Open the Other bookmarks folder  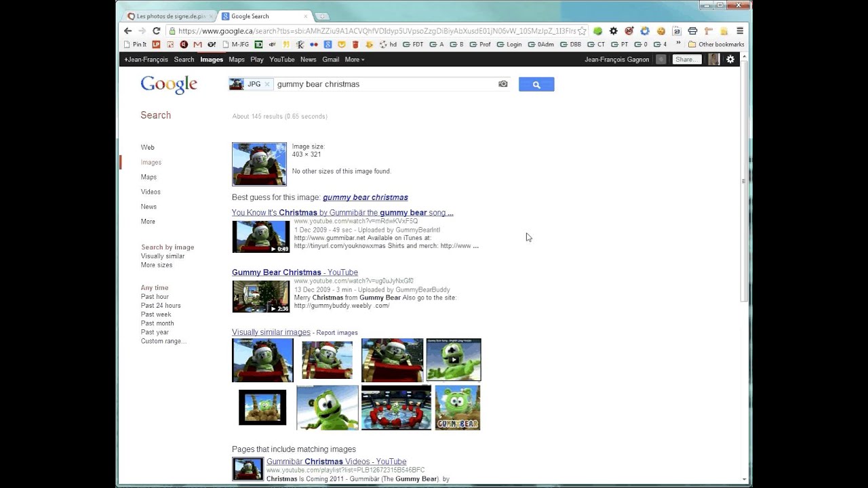715,44
